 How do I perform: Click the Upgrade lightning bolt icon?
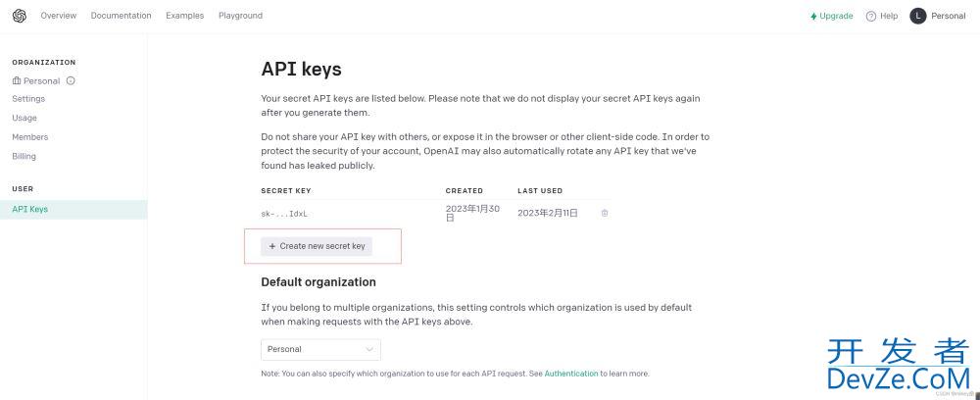pyautogui.click(x=813, y=17)
